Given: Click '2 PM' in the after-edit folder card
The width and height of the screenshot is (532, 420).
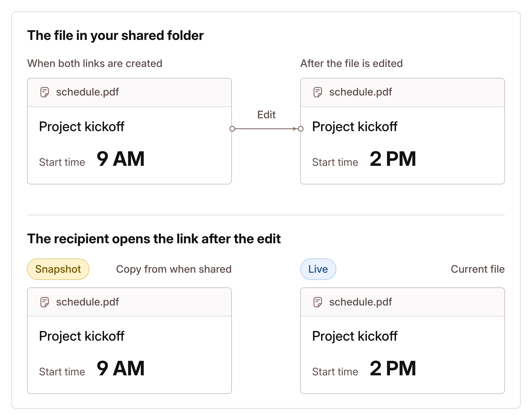Looking at the screenshot, I should click(393, 159).
